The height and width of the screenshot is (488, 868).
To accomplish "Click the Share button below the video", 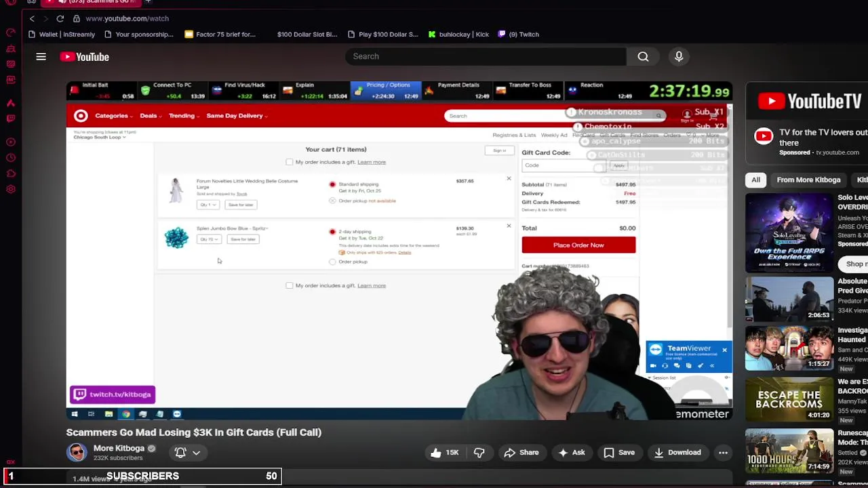I will pyautogui.click(x=521, y=453).
